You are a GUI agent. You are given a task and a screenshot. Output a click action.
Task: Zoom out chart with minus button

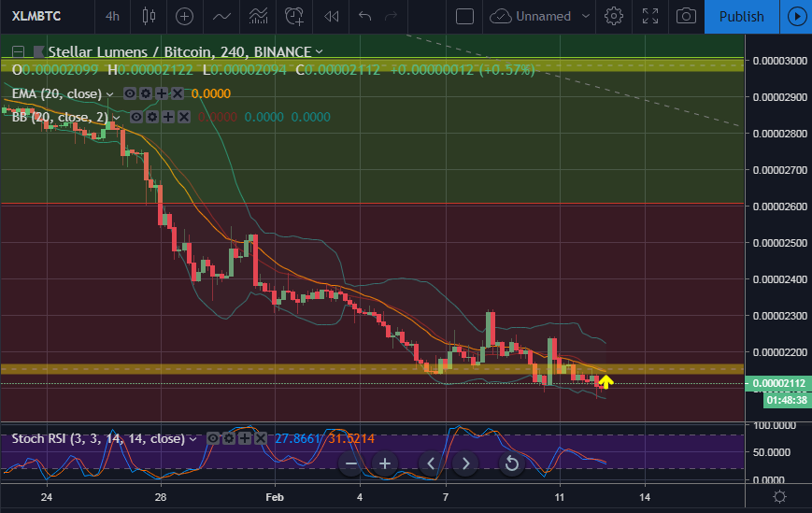pyautogui.click(x=351, y=463)
